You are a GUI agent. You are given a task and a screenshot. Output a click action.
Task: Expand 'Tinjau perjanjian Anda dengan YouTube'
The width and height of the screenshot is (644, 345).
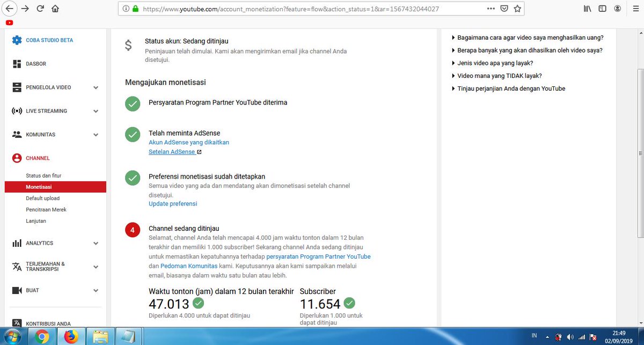[508, 89]
